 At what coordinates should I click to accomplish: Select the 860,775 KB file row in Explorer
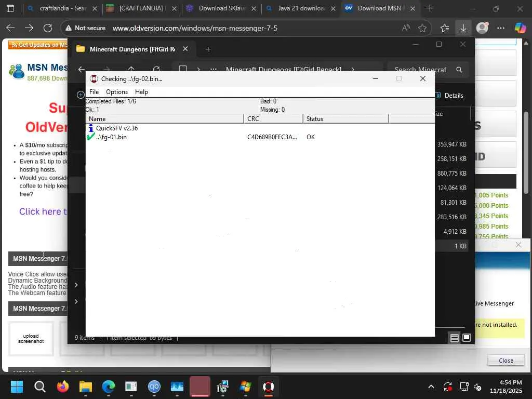[x=451, y=174]
